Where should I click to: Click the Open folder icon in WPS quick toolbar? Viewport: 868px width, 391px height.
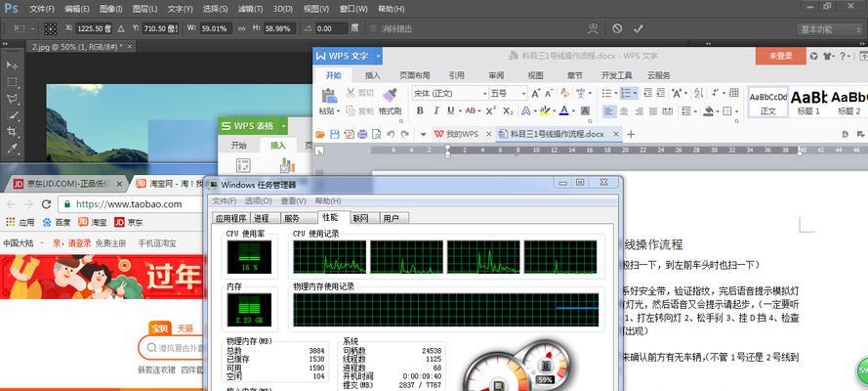[320, 134]
